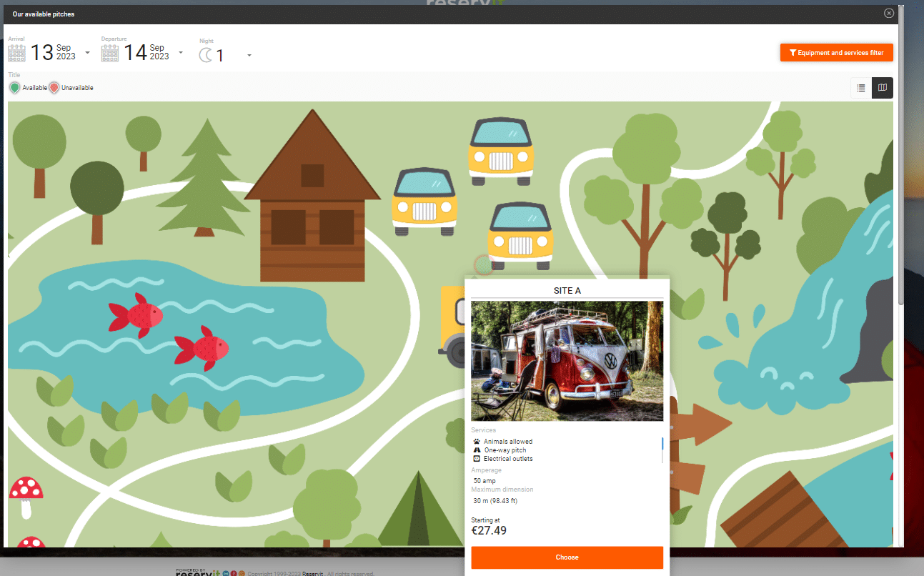Screen dimensions: 924x576
Task: Expand the Departure date dropdown arrow
Action: tap(180, 53)
